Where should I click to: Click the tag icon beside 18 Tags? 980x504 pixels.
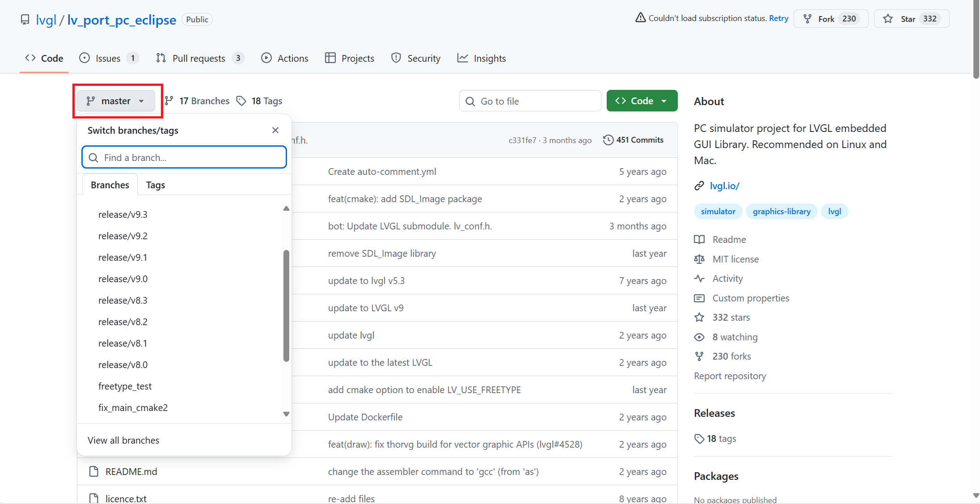pyautogui.click(x=241, y=101)
